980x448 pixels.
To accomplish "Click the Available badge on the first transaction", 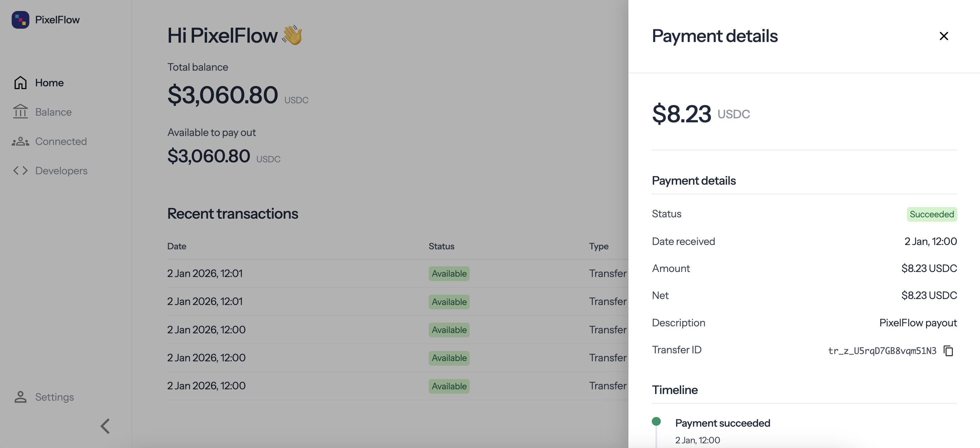I will [x=449, y=273].
